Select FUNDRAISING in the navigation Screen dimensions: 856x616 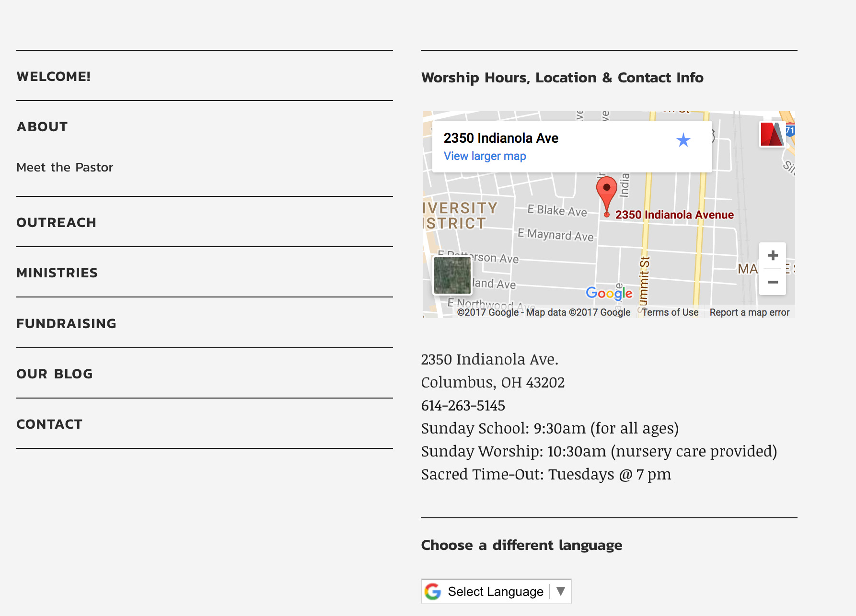click(x=66, y=324)
